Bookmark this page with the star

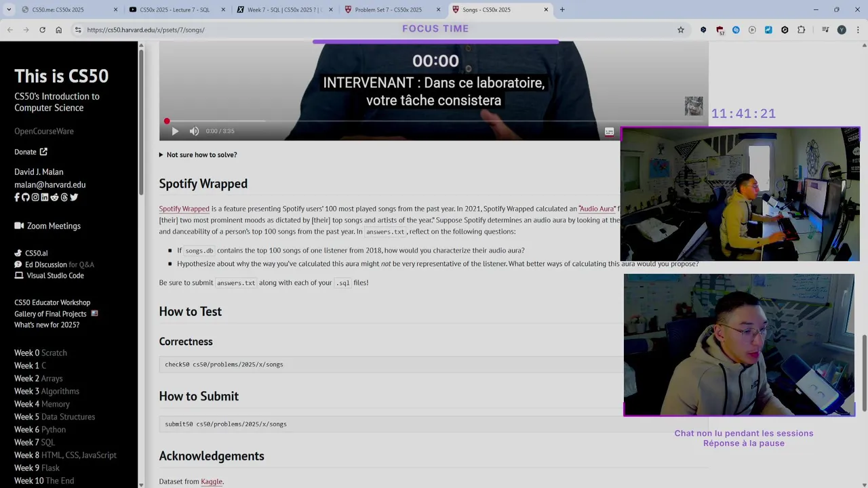681,30
